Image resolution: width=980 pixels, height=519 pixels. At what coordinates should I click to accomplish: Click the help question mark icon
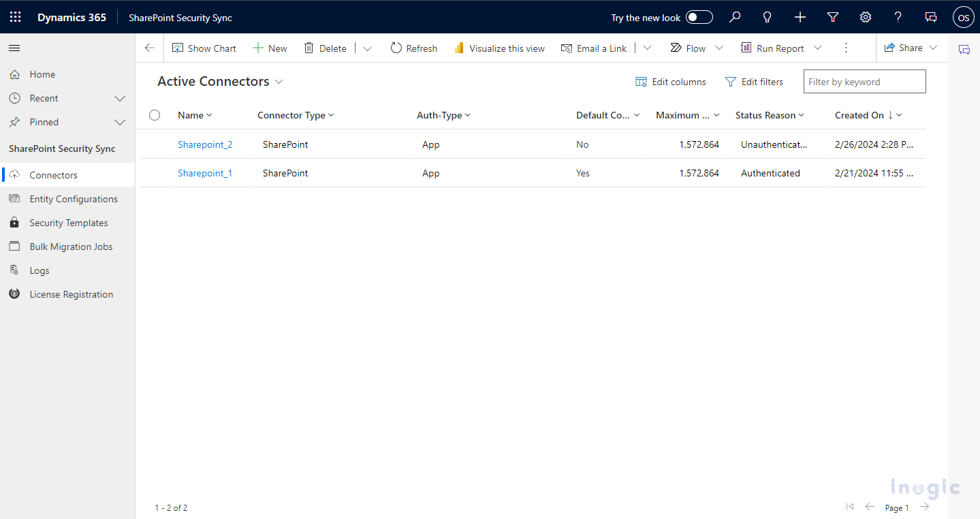click(898, 17)
